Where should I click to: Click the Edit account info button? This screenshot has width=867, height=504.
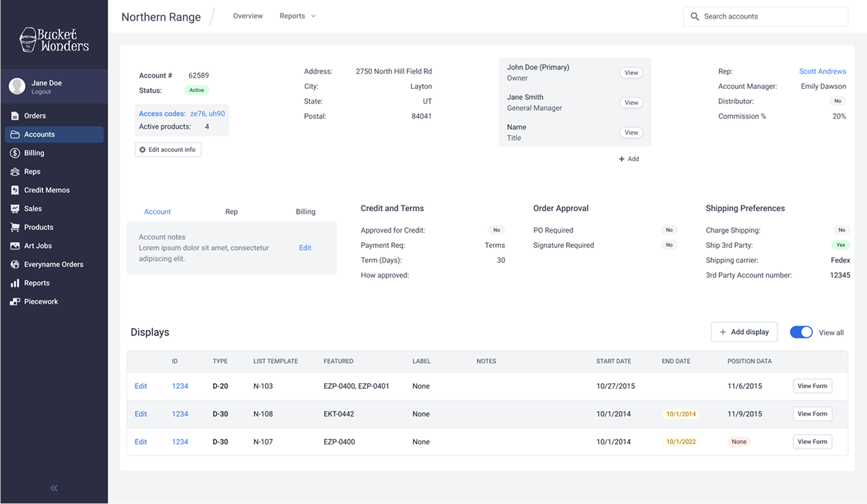[168, 150]
